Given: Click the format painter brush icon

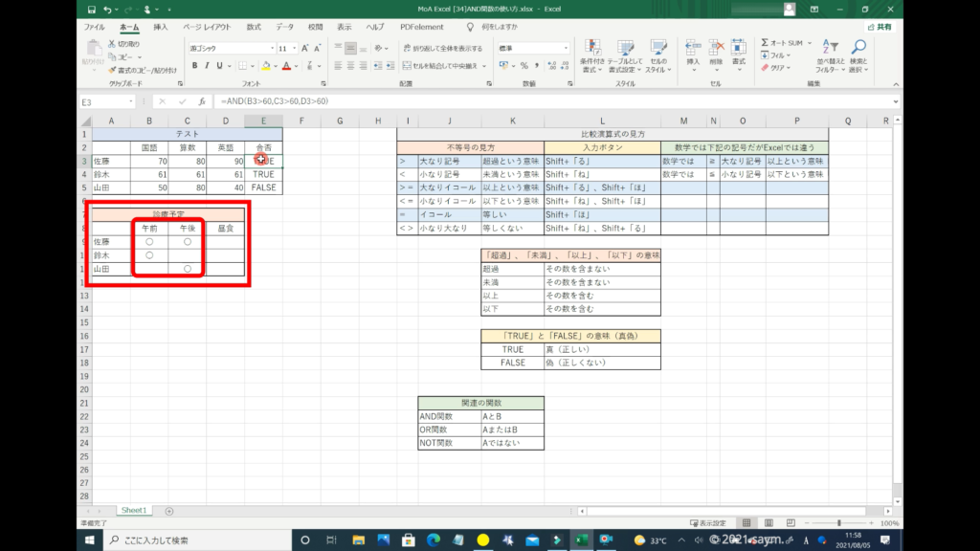Looking at the screenshot, I should coord(113,70).
